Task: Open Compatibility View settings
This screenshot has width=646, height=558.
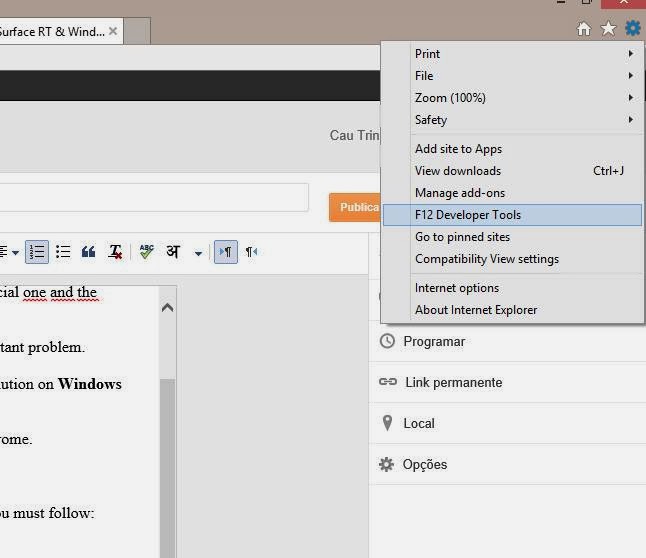Action: point(512,259)
